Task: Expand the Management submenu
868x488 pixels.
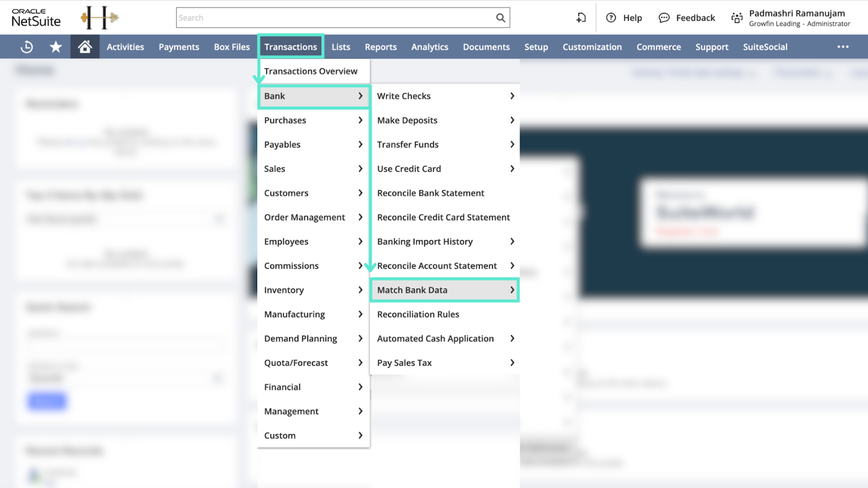Action: tap(314, 412)
